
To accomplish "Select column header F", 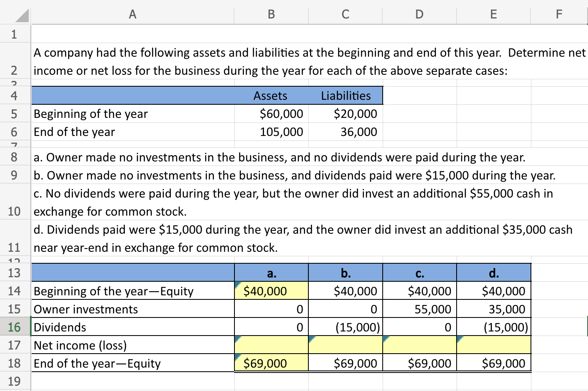I will coord(559,14).
